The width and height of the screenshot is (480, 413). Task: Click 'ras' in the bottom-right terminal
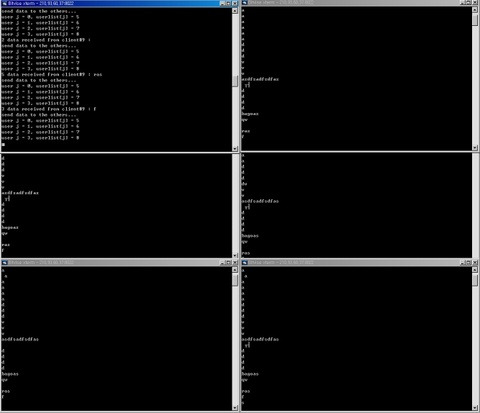click(246, 391)
